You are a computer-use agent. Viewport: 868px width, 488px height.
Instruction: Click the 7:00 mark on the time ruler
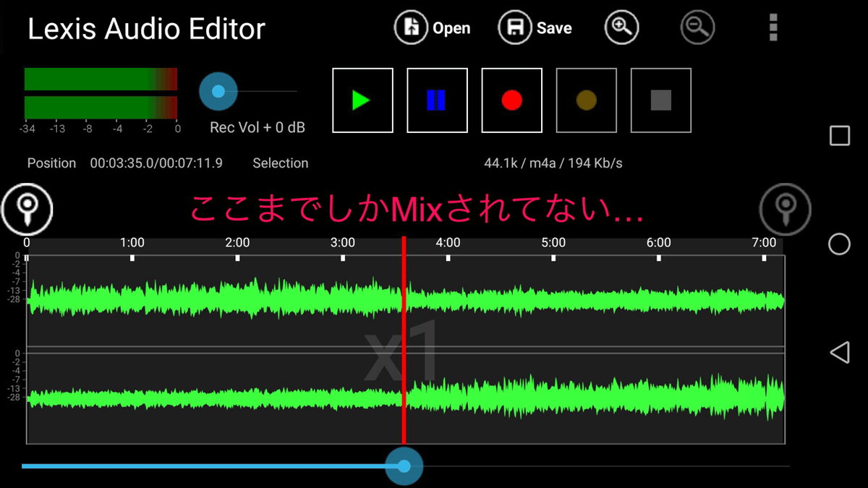[x=764, y=243]
